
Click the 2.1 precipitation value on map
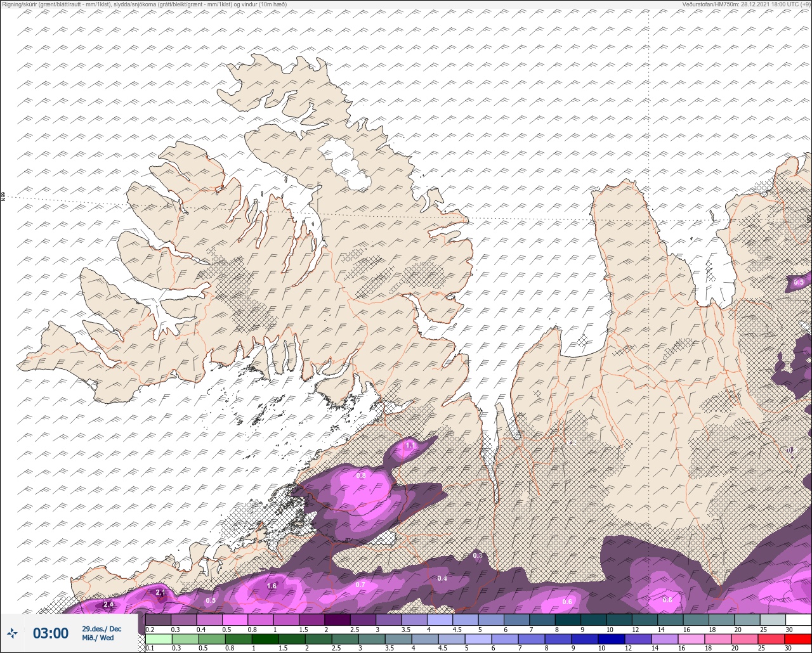pyautogui.click(x=160, y=592)
